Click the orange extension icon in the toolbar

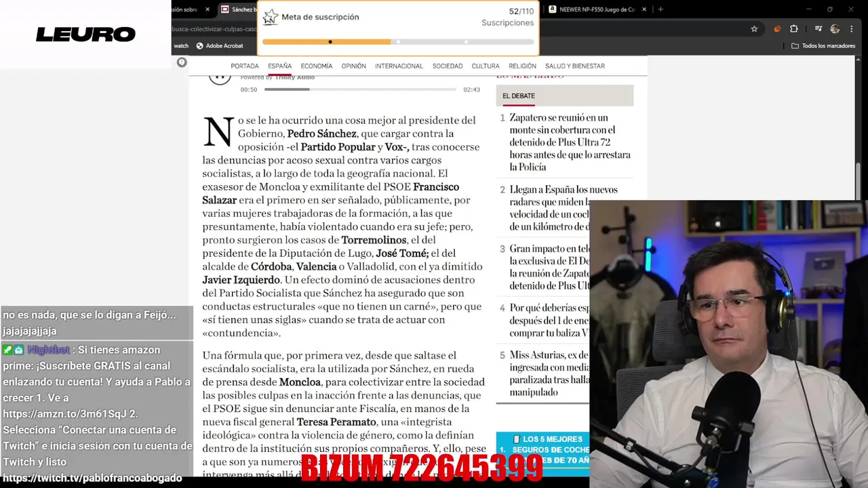(x=777, y=29)
